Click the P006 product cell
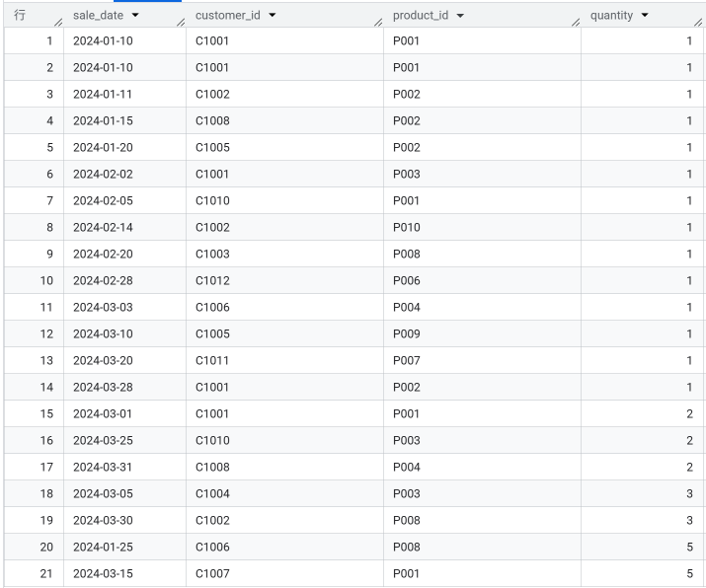The width and height of the screenshot is (706, 588). pos(407,280)
